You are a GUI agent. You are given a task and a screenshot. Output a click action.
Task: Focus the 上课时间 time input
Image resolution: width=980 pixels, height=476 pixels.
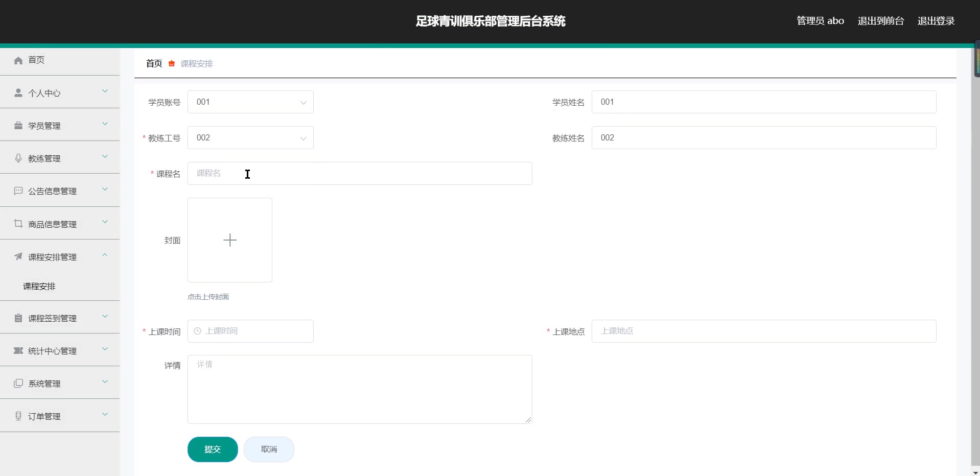250,331
